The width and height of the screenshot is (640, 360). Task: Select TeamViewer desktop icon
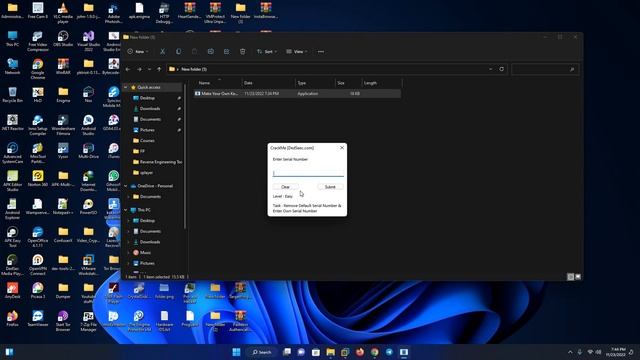[38, 318]
